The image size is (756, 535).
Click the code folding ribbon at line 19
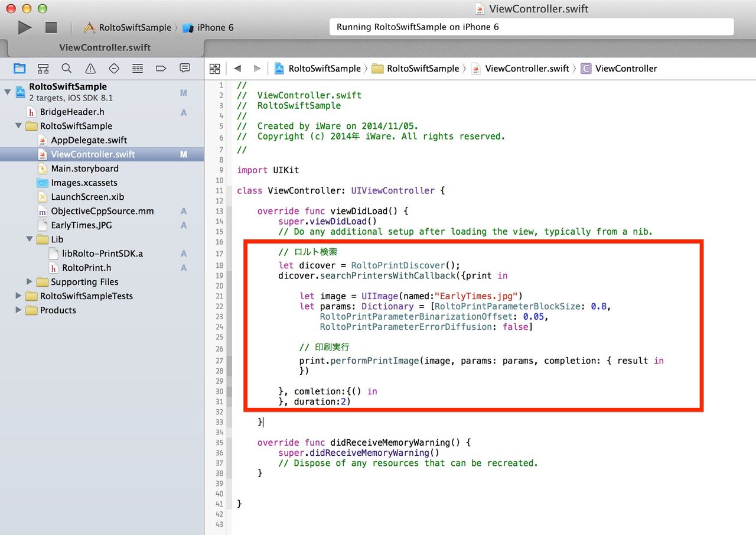click(x=229, y=275)
